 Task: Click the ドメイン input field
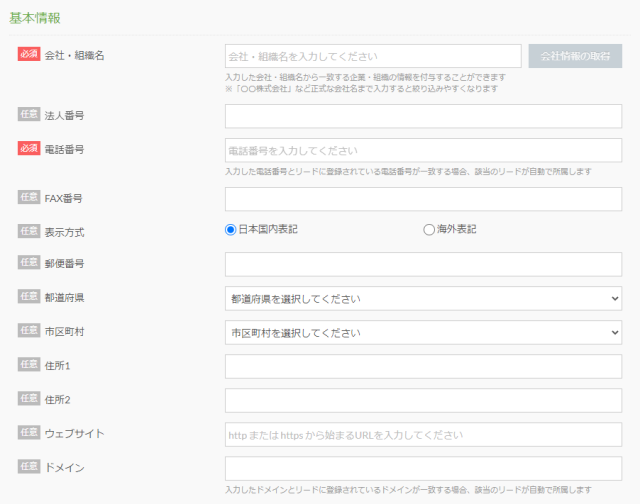point(423,468)
